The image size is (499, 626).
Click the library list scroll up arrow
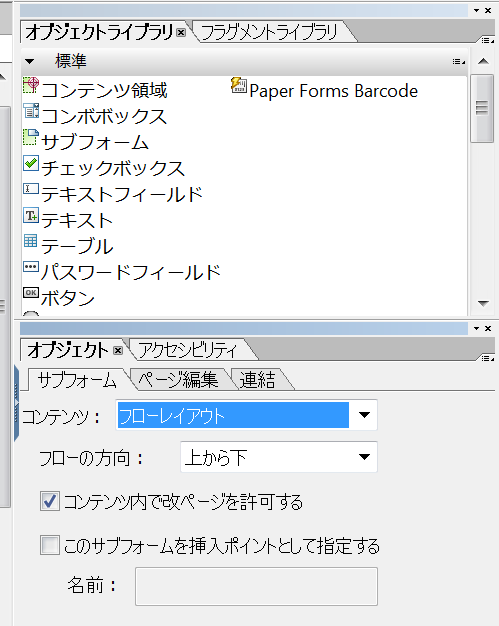(x=483, y=61)
